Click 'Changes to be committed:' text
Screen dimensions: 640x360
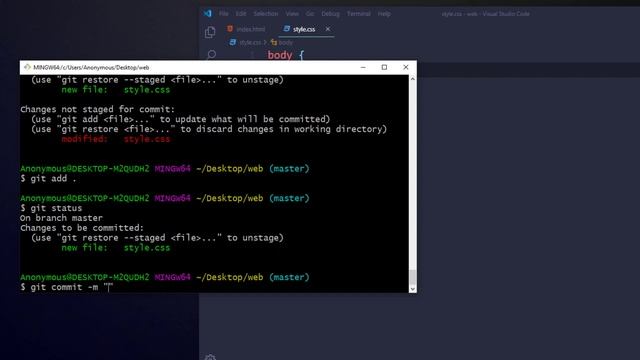pos(82,228)
